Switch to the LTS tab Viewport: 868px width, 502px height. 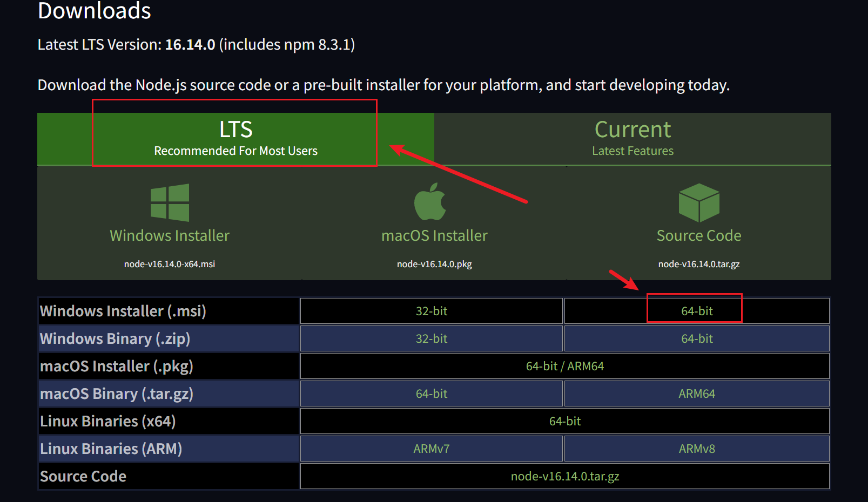click(235, 139)
